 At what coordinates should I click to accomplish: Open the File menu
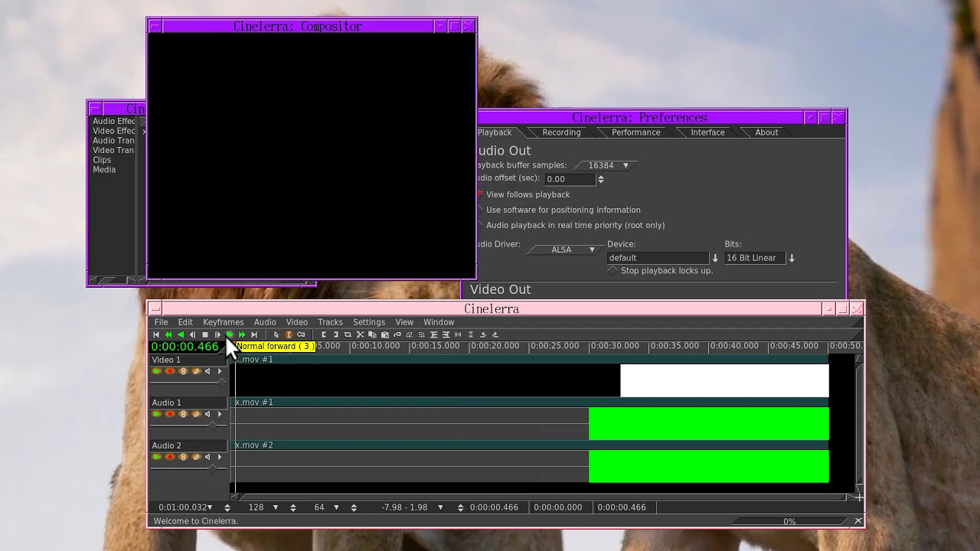pos(161,322)
